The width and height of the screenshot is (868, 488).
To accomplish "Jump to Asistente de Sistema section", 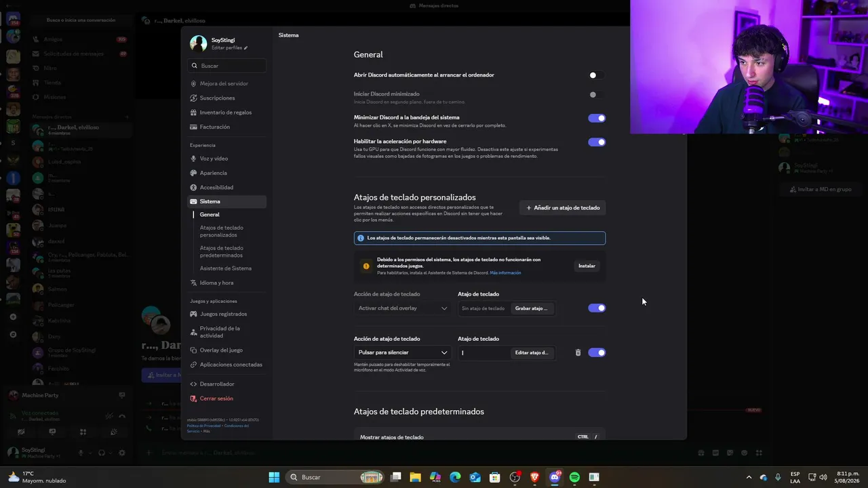I will point(226,268).
